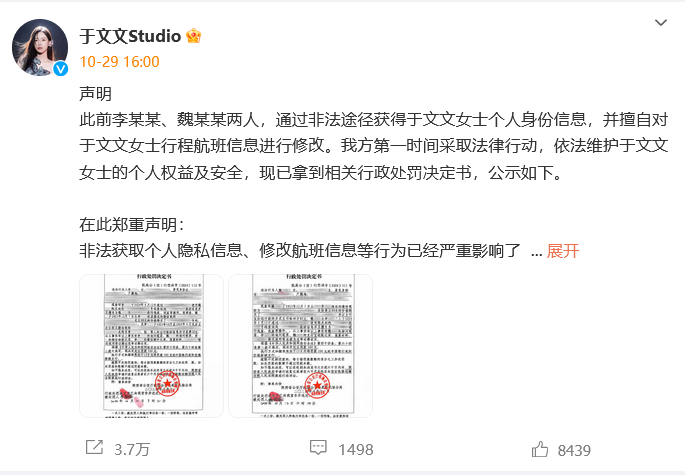685x475 pixels.
Task: Open the second penalty document thumbnail
Action: click(301, 346)
